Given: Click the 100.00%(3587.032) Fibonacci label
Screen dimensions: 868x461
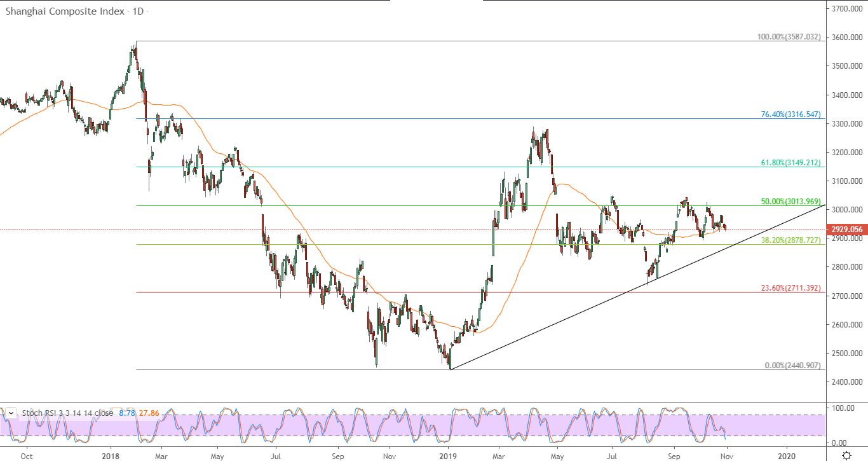Looking at the screenshot, I should click(x=789, y=37).
